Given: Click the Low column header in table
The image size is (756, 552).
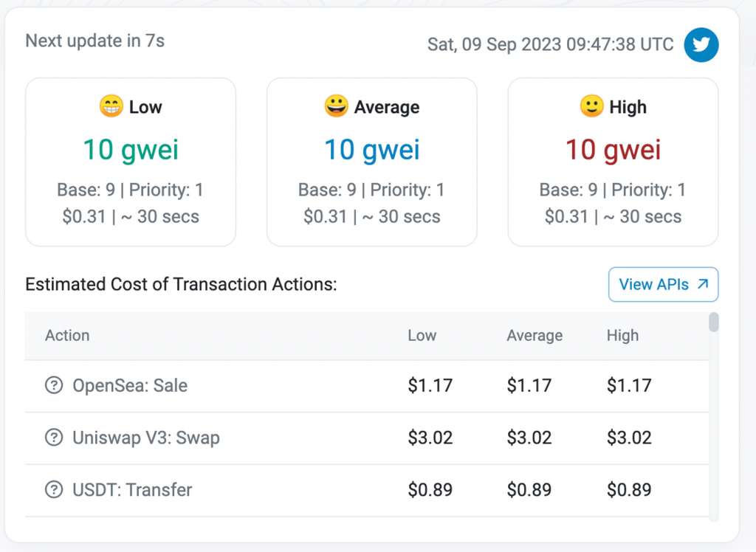Looking at the screenshot, I should click(x=422, y=335).
